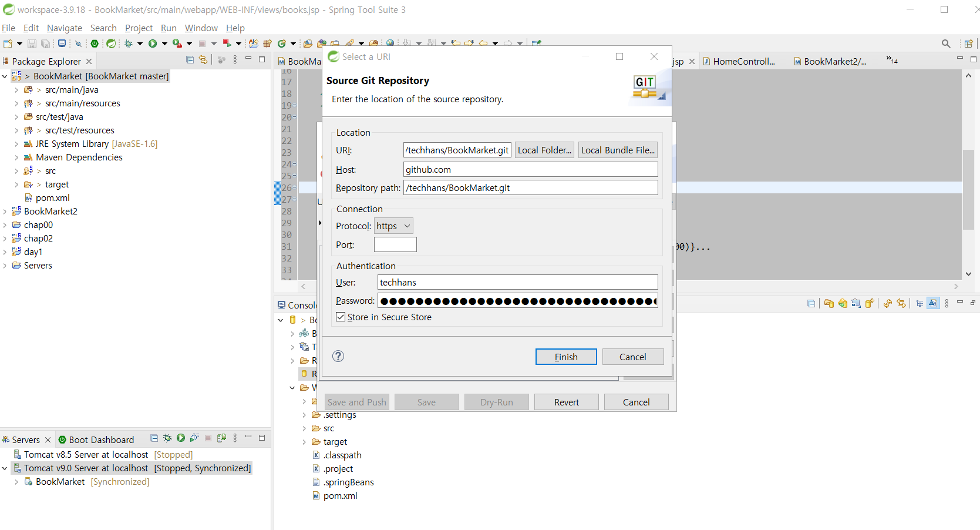Click the editor scroll-down arrow

969,274
